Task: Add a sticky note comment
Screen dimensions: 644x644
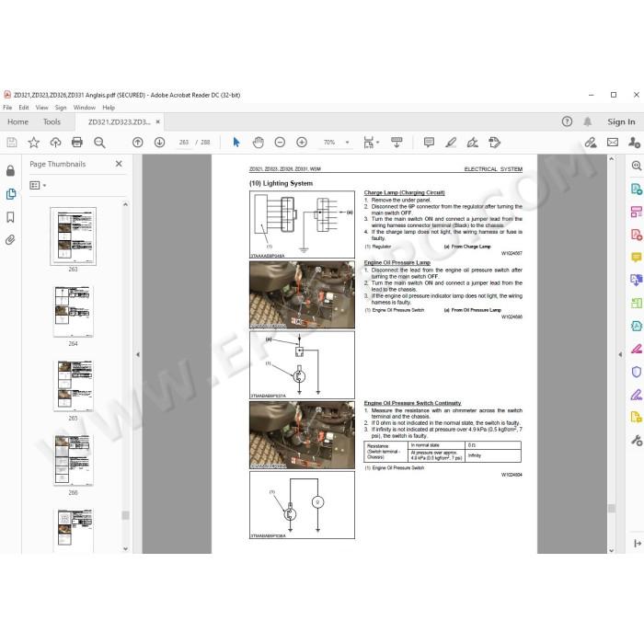Action: coord(429,142)
